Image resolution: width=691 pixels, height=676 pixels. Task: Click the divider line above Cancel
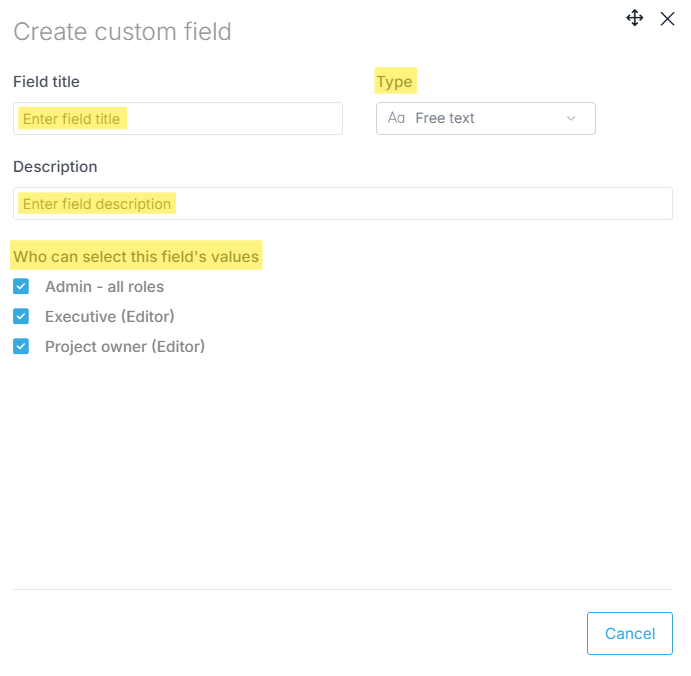(x=342, y=589)
